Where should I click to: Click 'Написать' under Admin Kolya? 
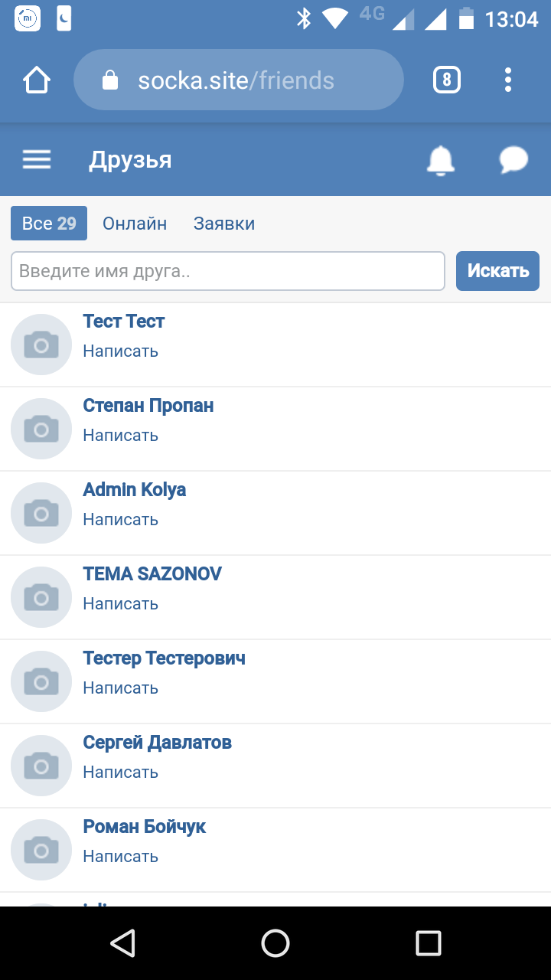coord(121,519)
